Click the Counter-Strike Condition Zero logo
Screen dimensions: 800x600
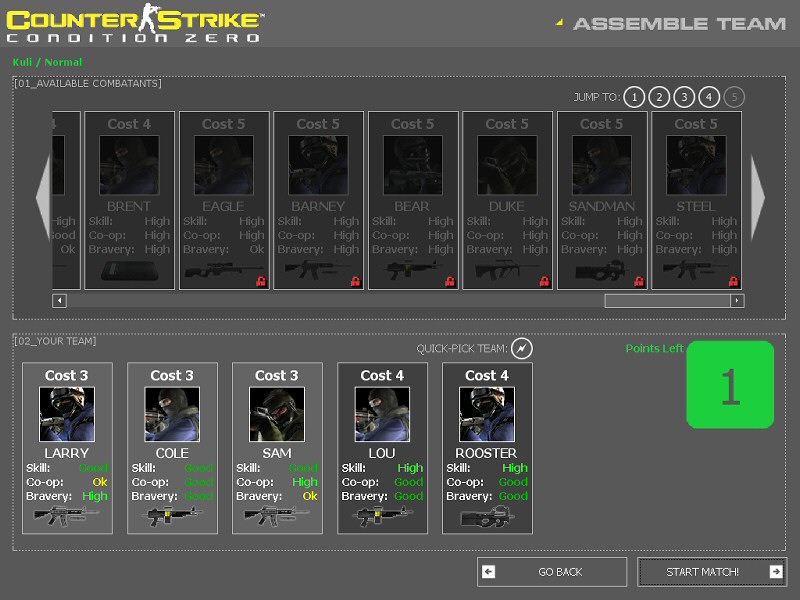(135, 23)
